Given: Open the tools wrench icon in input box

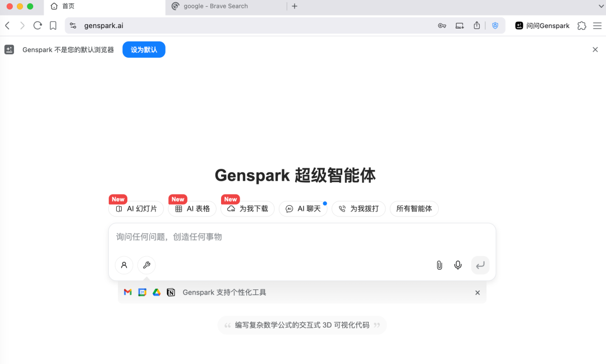Looking at the screenshot, I should (146, 265).
